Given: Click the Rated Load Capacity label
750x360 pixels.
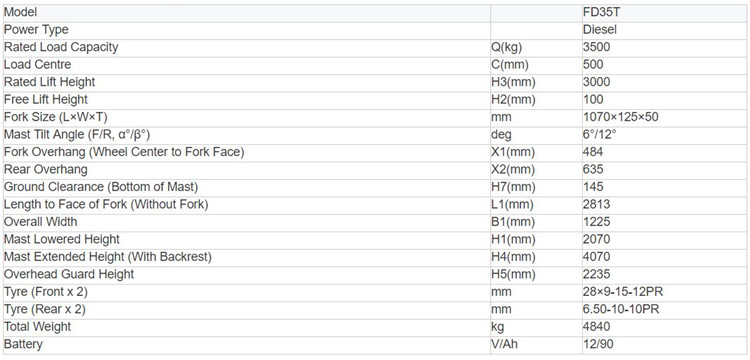Looking at the screenshot, I should tap(61, 47).
